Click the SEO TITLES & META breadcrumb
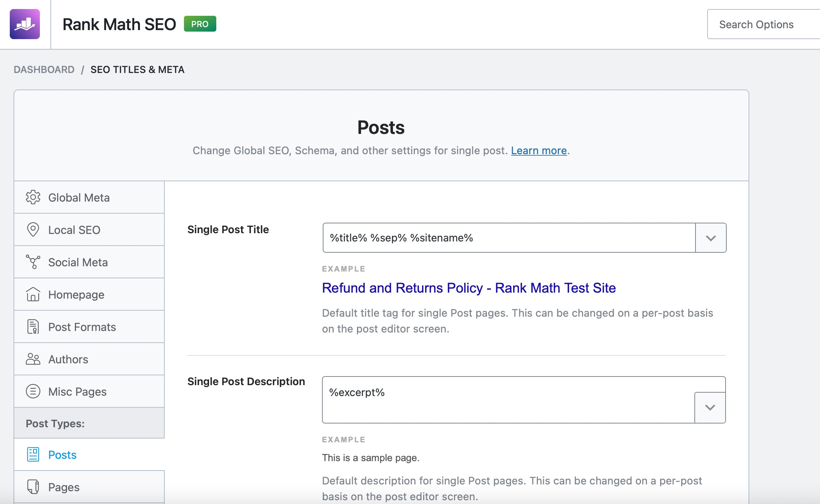Viewport: 820px width, 504px height. [137, 70]
